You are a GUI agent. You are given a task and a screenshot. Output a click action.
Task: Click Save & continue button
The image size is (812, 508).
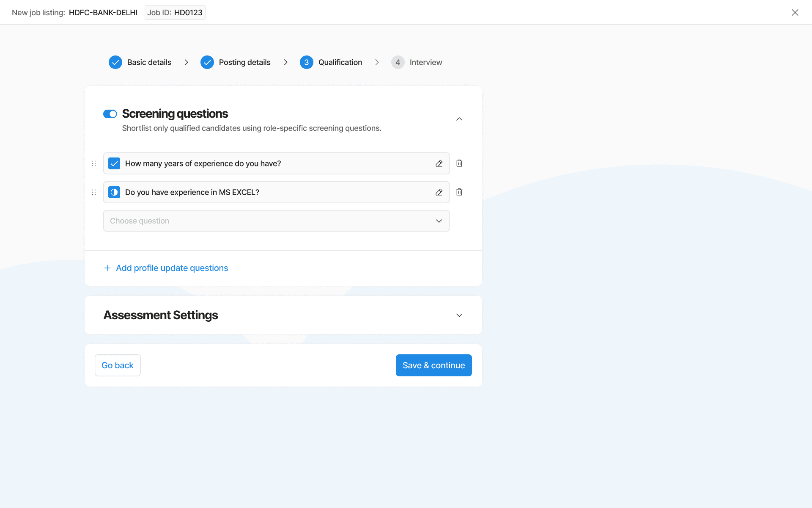pyautogui.click(x=433, y=365)
